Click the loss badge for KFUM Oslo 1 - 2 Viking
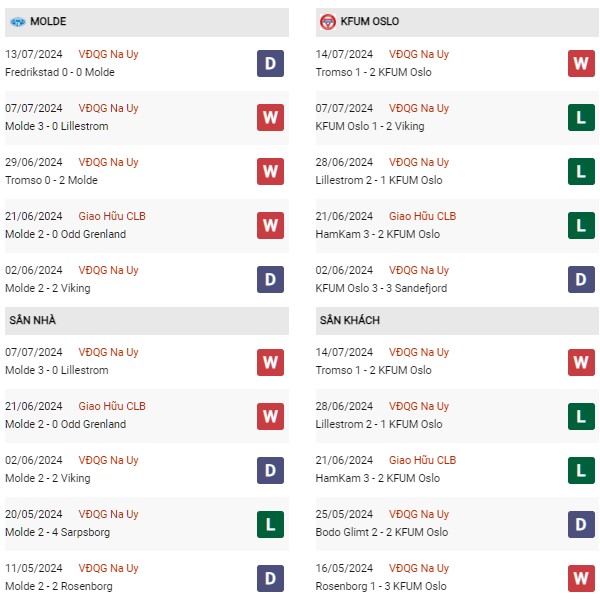The height and width of the screenshot is (600, 600). (581, 118)
